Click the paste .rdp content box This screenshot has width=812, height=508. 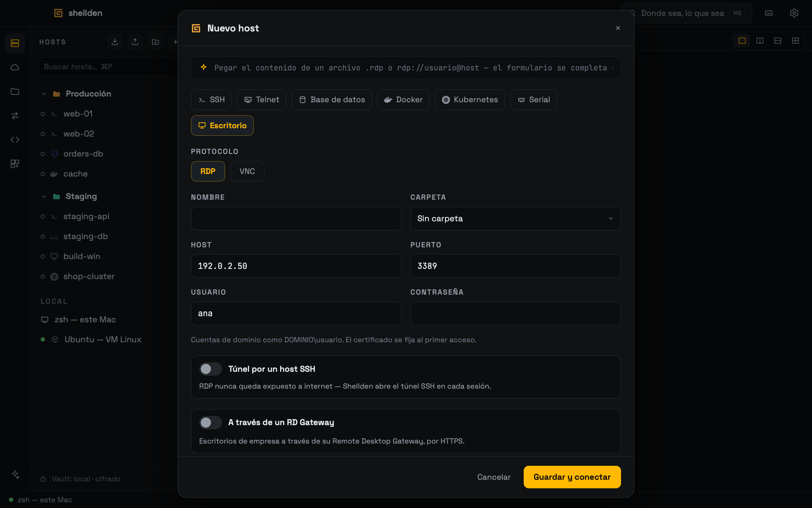pos(406,68)
